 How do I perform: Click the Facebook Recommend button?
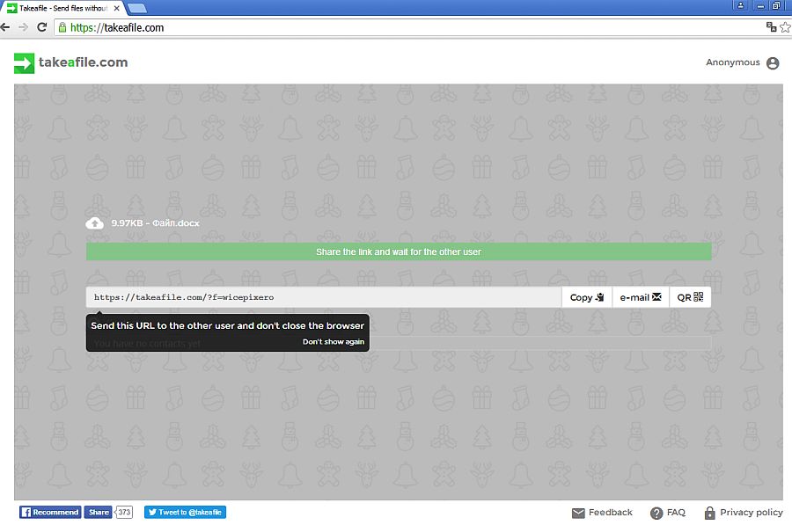click(x=50, y=512)
